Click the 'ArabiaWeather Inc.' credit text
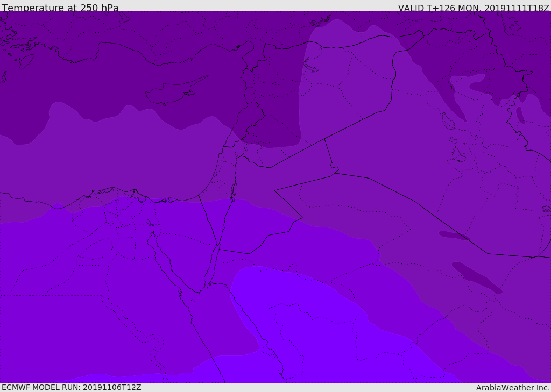551x392 pixels. 513,388
